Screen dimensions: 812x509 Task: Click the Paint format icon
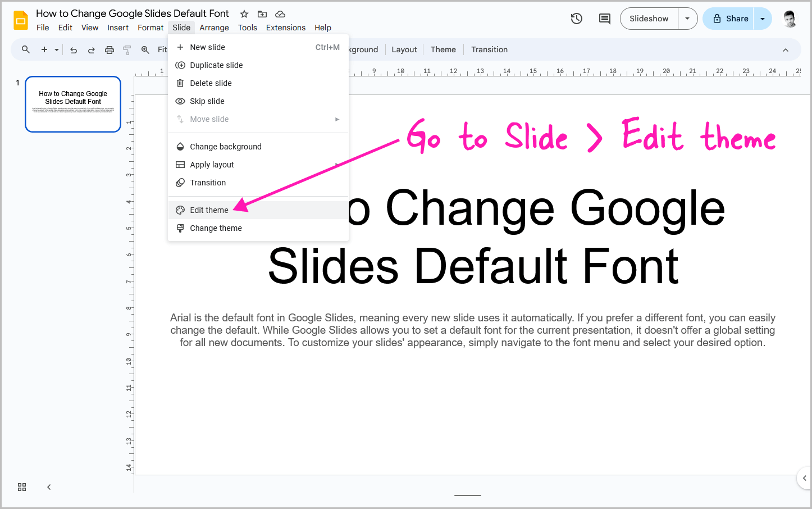tap(127, 50)
